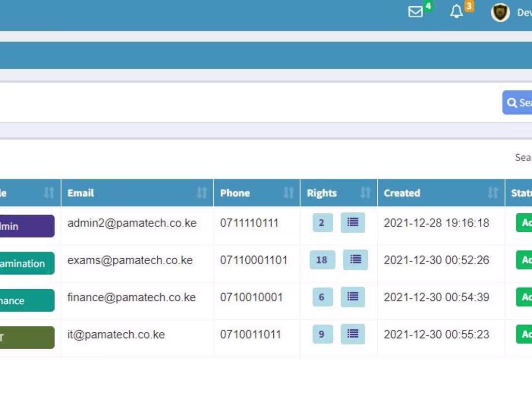Click the rights count badge showing 18
The image size is (532, 399).
[x=322, y=260]
